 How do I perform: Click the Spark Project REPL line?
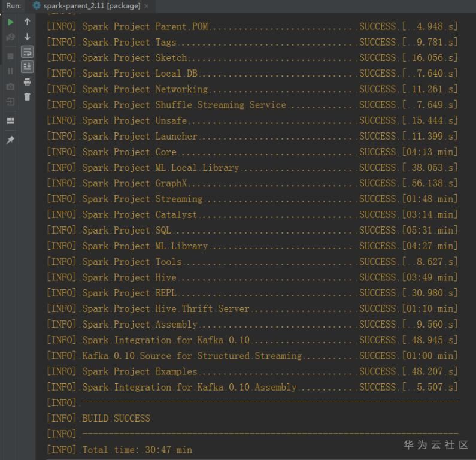point(252,293)
